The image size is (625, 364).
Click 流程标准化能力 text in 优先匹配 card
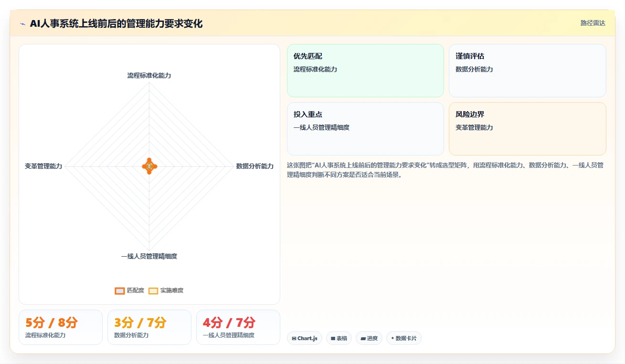tap(315, 69)
